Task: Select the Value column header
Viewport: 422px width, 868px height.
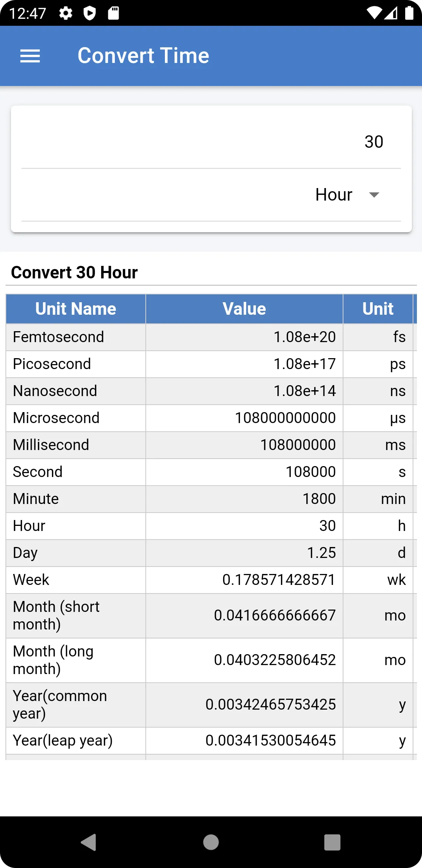Action: click(x=244, y=309)
